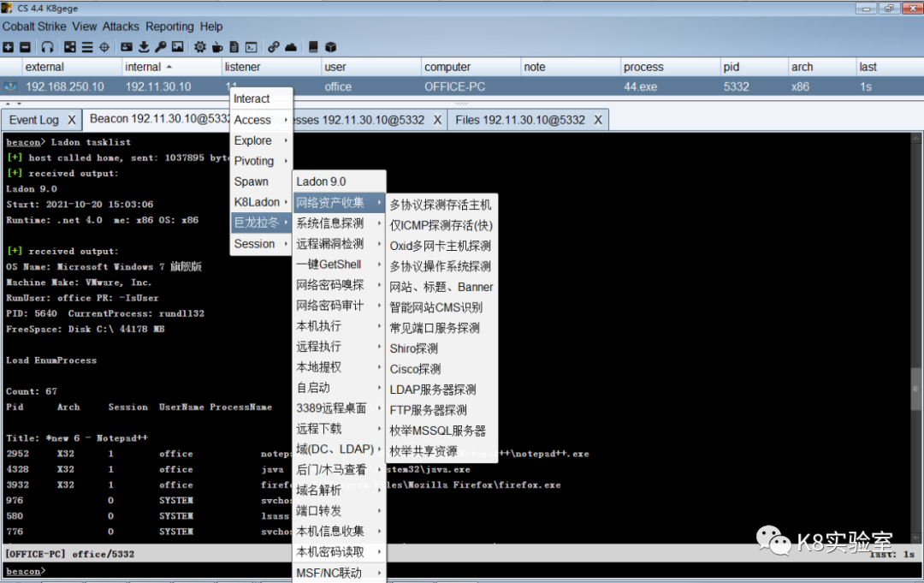Click the gear icon for Windows executable

200,47
